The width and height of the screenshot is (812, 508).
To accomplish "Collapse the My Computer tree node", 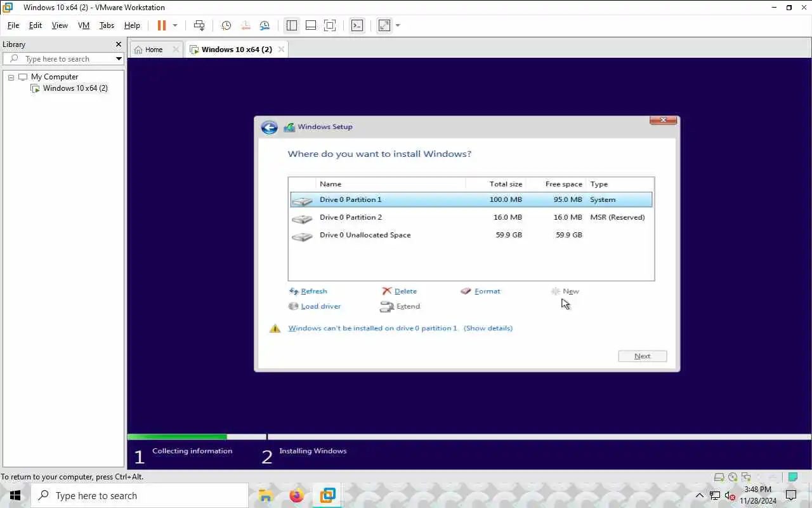I will tap(11, 77).
